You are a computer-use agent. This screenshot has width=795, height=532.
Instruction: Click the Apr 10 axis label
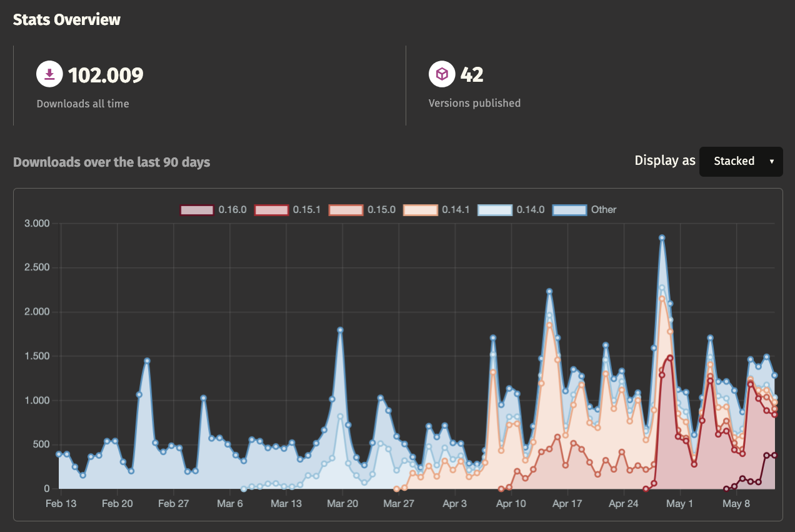(511, 503)
